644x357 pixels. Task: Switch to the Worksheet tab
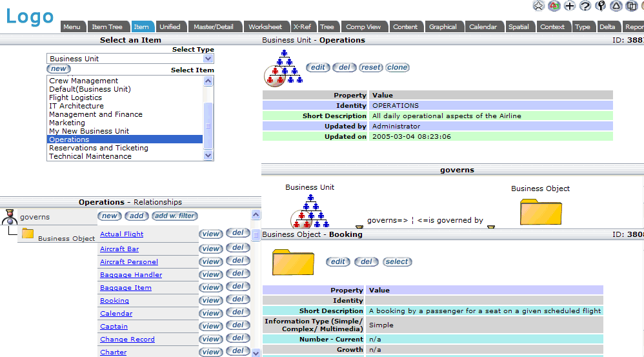click(x=265, y=26)
